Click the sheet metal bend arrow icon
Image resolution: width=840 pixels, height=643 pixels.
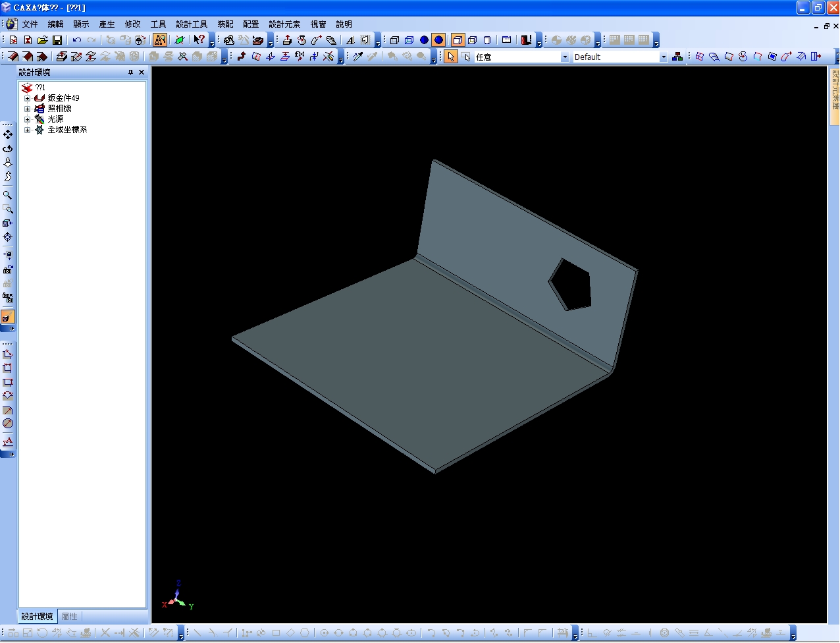242,57
